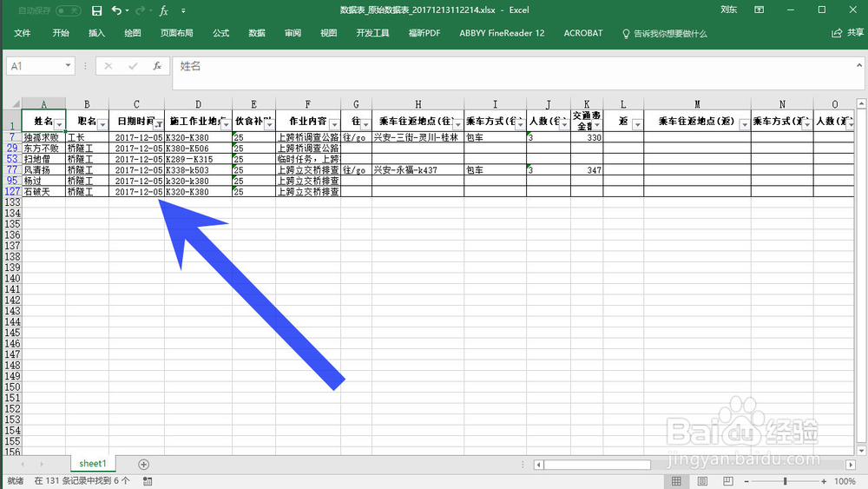Click cell containing K289-K315
868x489 pixels.
[198, 159]
